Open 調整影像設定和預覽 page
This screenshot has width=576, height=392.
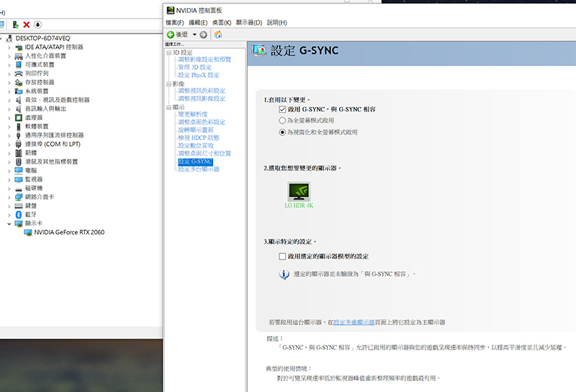pos(204,60)
